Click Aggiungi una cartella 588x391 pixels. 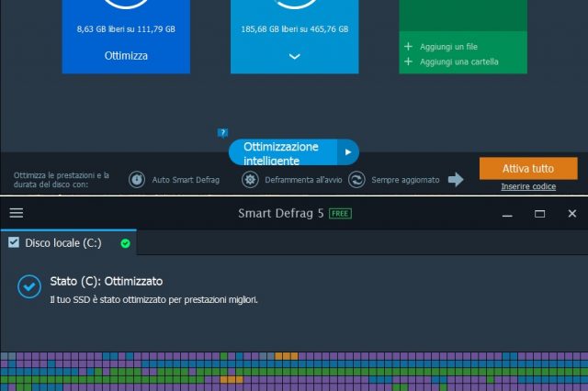(459, 61)
